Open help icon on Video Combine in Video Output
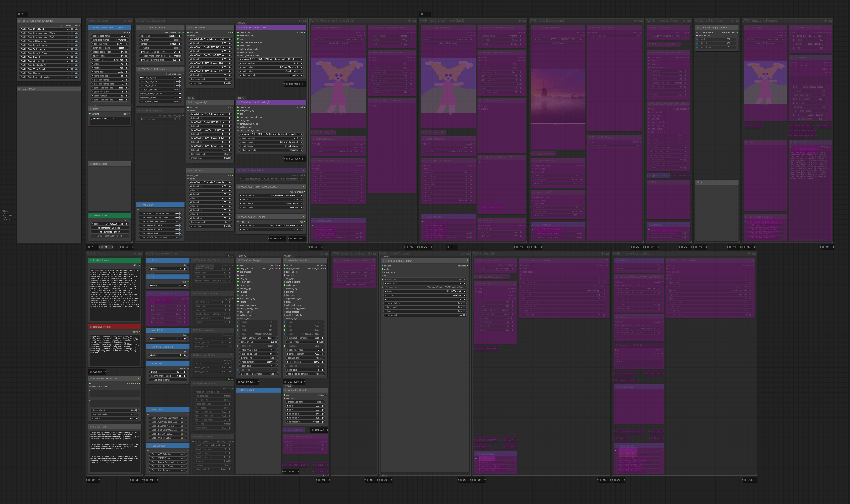 pos(467,261)
